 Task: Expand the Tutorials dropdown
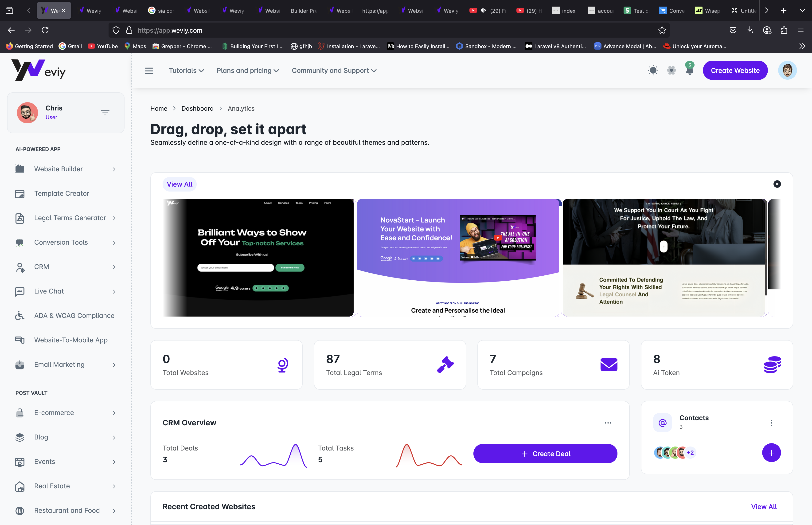click(x=186, y=71)
